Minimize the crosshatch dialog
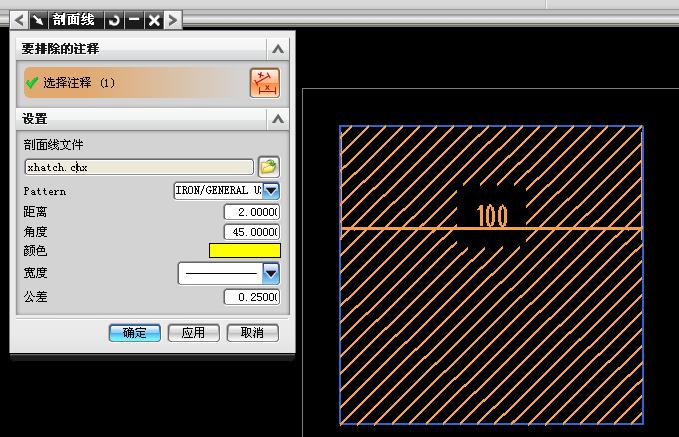 tap(134, 20)
